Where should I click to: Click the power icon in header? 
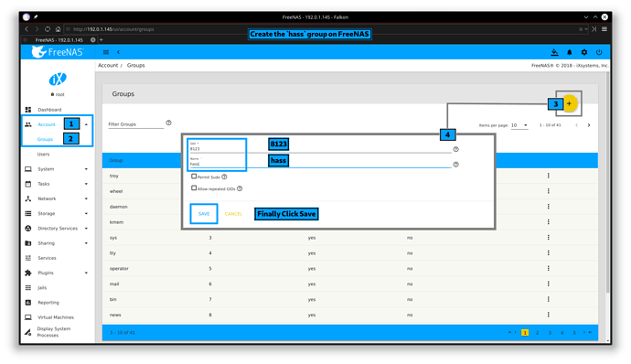599,52
